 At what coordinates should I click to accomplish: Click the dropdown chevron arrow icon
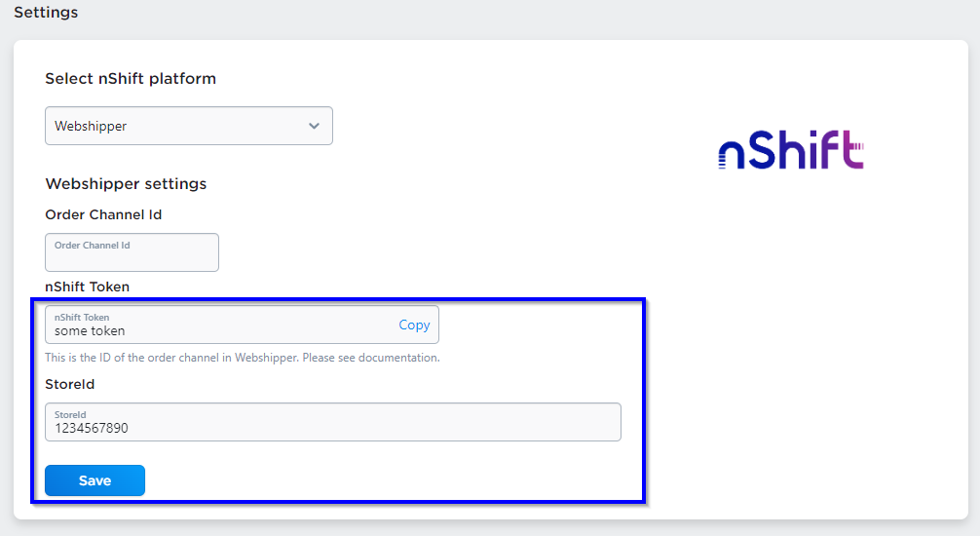[x=314, y=126]
